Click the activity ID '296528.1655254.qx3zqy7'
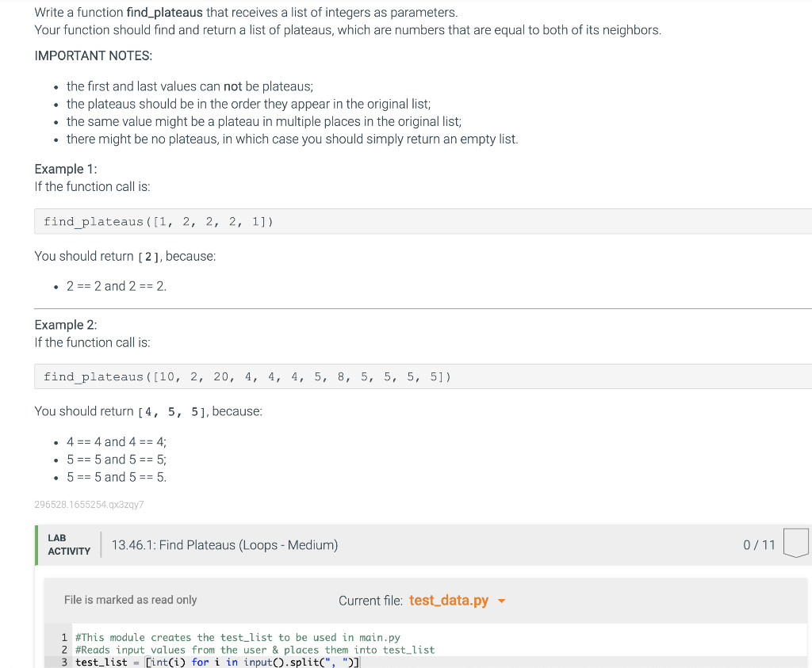The image size is (812, 668). coord(87,504)
